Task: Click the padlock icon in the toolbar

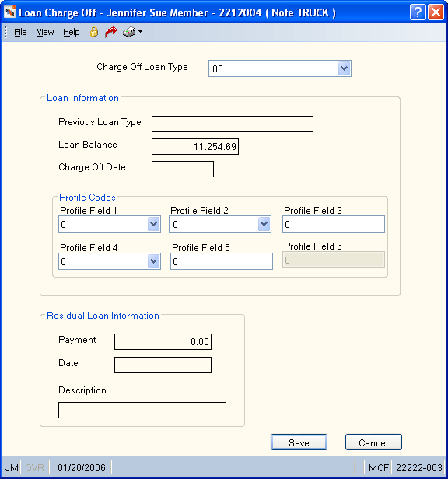Action: [94, 32]
